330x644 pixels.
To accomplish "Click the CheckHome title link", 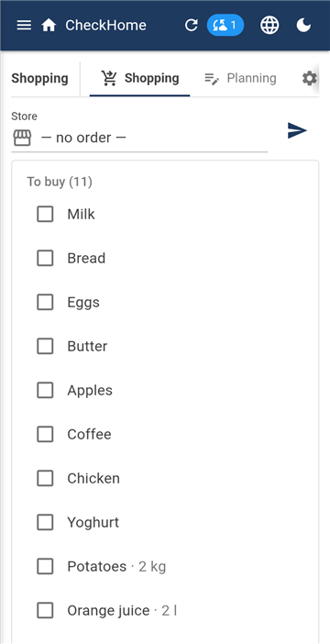I will pos(105,25).
